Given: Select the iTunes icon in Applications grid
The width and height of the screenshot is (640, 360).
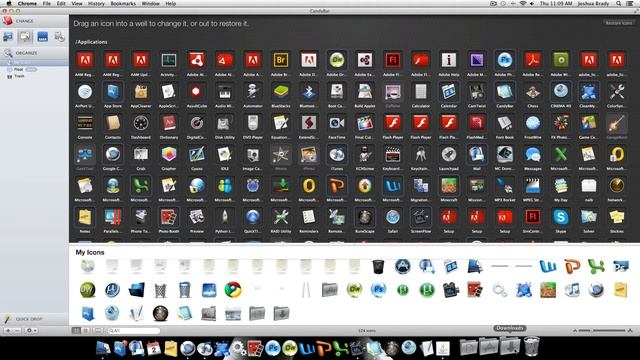Looking at the screenshot, I should click(x=337, y=154).
